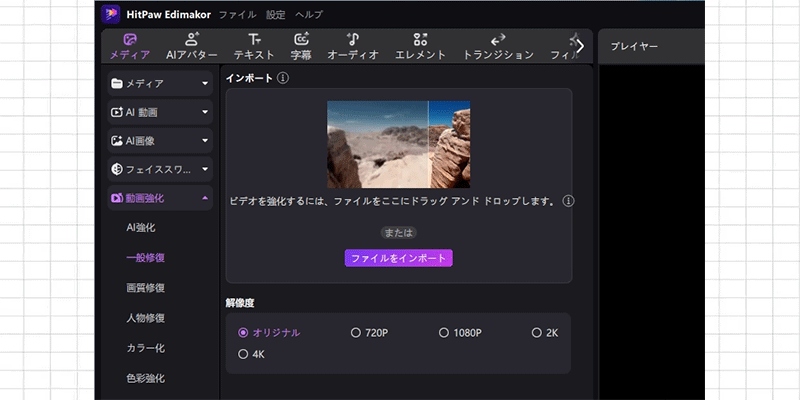Click フェイススワップ sidebar face icon
The height and width of the screenshot is (400, 800).
117,169
